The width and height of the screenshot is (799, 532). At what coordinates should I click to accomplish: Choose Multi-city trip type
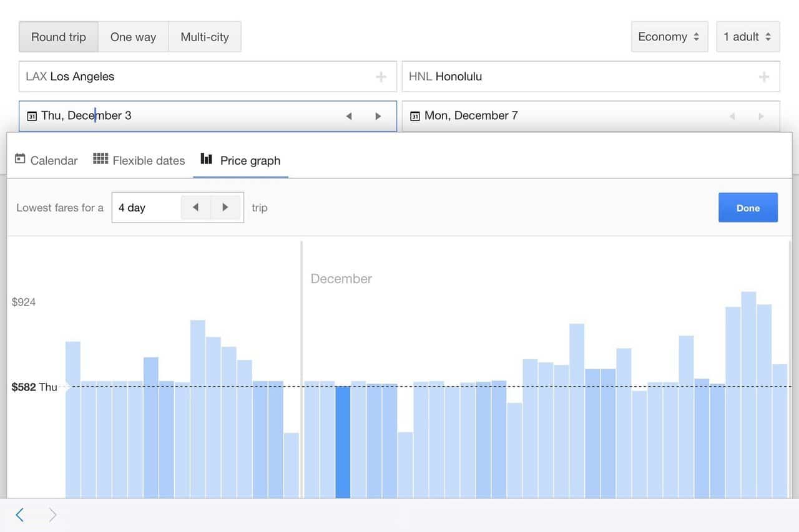pyautogui.click(x=205, y=37)
